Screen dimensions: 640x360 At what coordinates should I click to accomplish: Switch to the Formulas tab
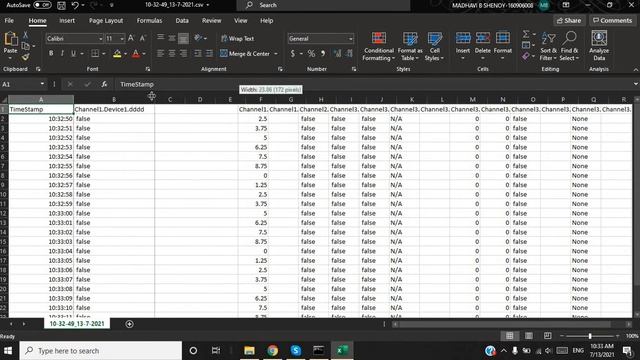point(149,20)
